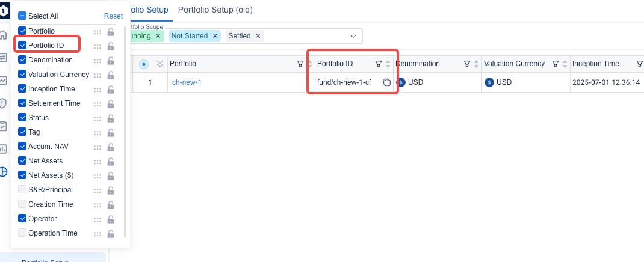Uncheck the Portfolio ID column checkbox
The height and width of the screenshot is (262, 644).
tap(22, 45)
